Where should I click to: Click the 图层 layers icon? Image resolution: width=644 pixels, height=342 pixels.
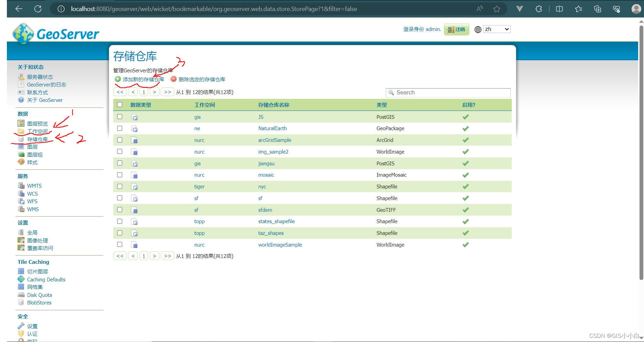coord(21,147)
